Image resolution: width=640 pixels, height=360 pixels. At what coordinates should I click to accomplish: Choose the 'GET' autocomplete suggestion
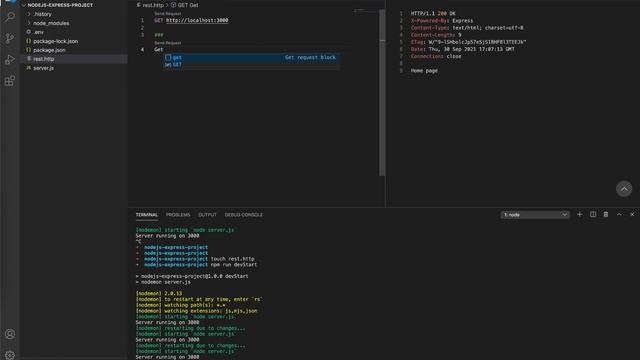(251, 64)
